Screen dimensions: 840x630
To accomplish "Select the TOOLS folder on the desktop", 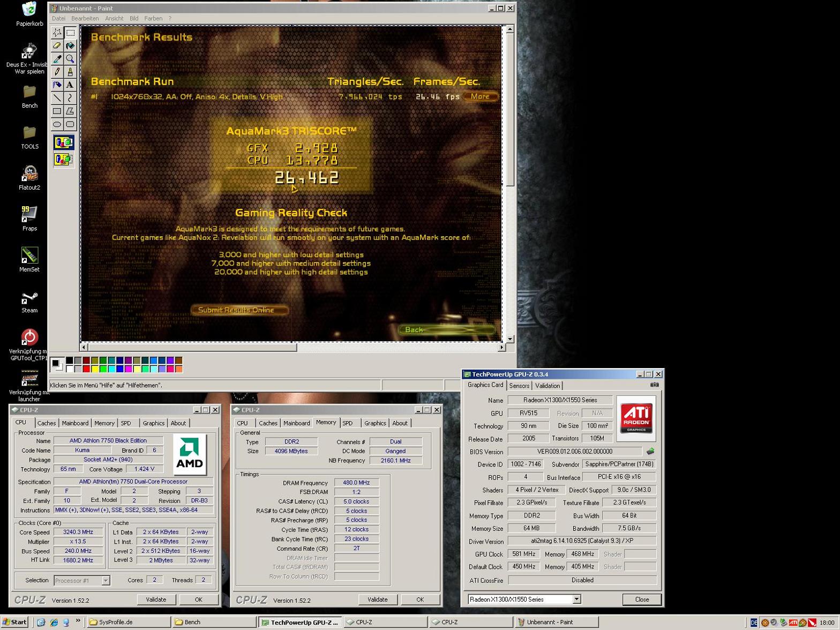I will pos(29,137).
